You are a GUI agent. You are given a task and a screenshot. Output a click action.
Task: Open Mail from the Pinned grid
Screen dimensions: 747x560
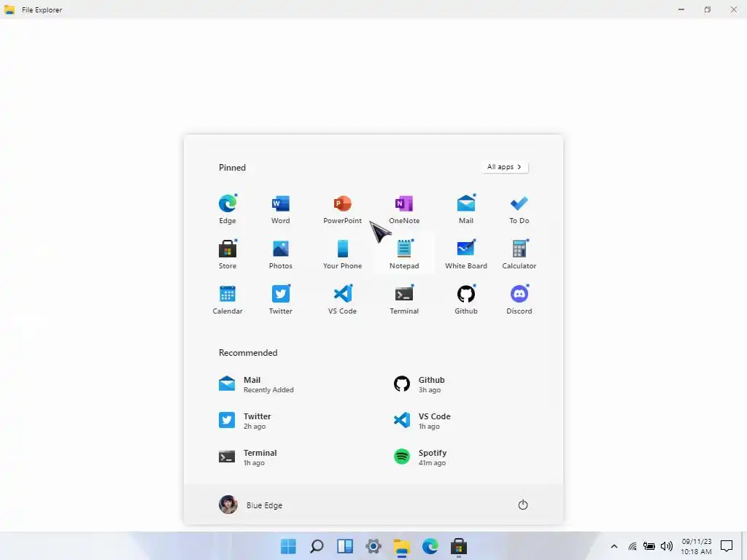tap(466, 209)
